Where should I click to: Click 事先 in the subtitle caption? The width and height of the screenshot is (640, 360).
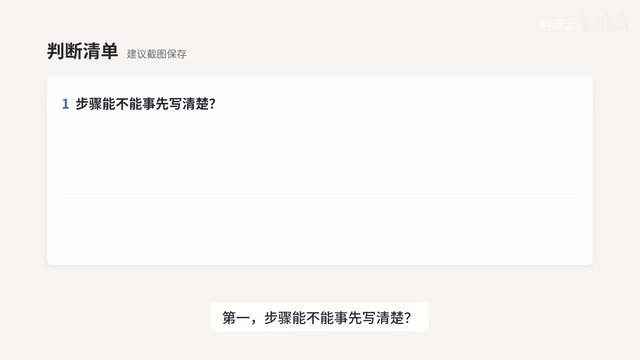348,317
